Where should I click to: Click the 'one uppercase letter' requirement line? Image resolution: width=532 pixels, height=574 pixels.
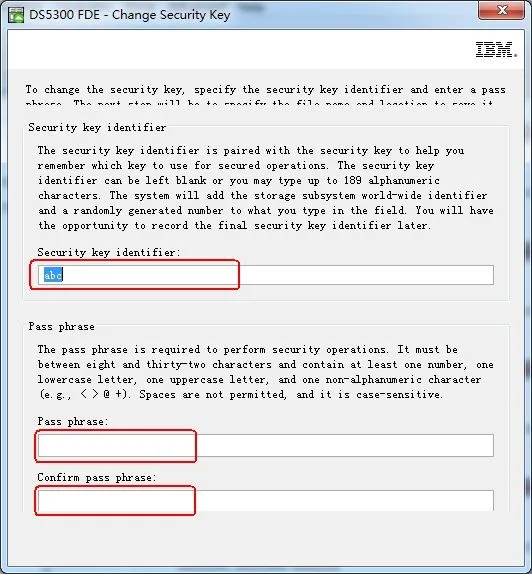(x=259, y=380)
